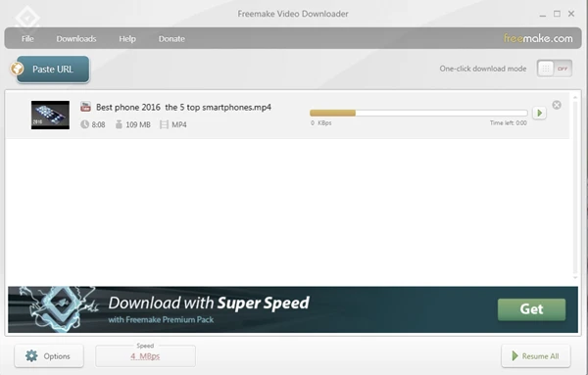This screenshot has height=375, width=588.
Task: Click the 109 MB file size text
Action: 138,124
